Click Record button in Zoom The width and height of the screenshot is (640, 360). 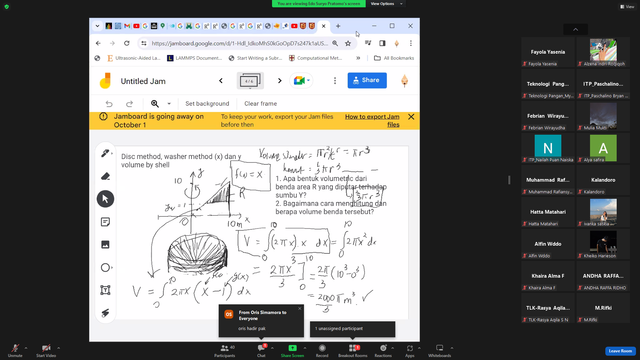(x=322, y=350)
